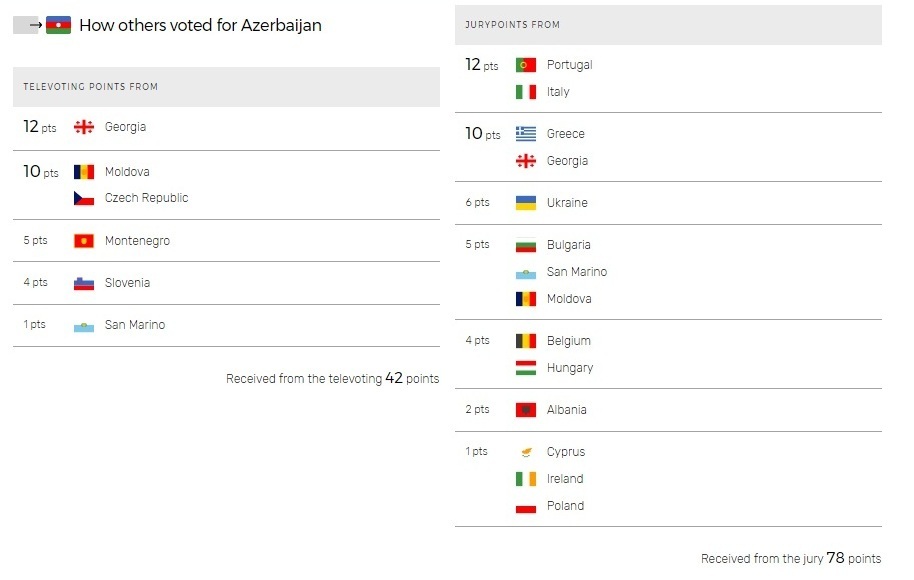Select Poland in the 1 pts jury row
914x580 pixels.
(x=565, y=506)
